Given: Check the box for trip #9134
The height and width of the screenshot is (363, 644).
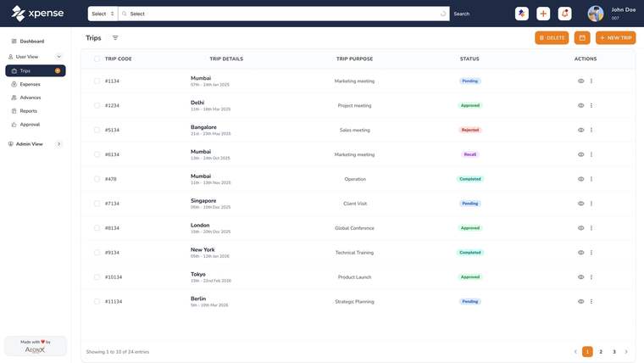Looking at the screenshot, I should (97, 253).
